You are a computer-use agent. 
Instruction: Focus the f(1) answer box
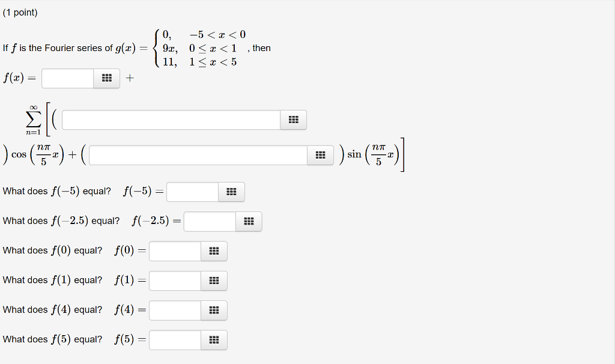click(x=175, y=281)
